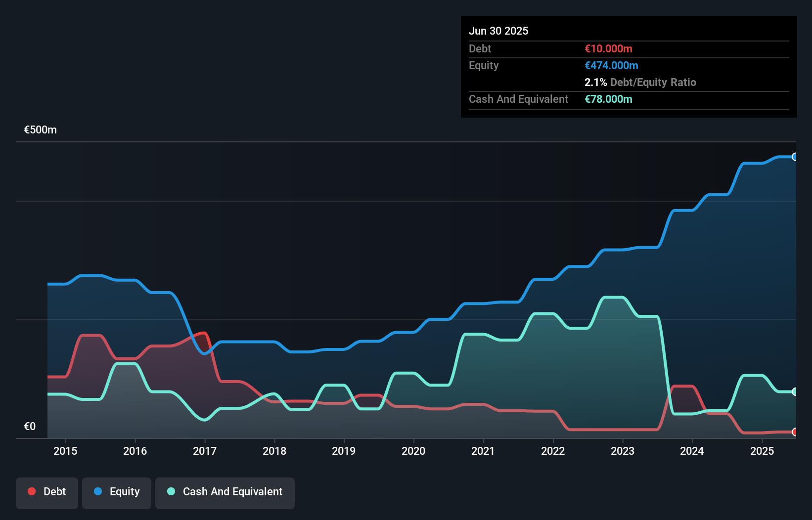Click the teal Cash And Equivalent legend dot
The height and width of the screenshot is (520, 812).
(170, 491)
